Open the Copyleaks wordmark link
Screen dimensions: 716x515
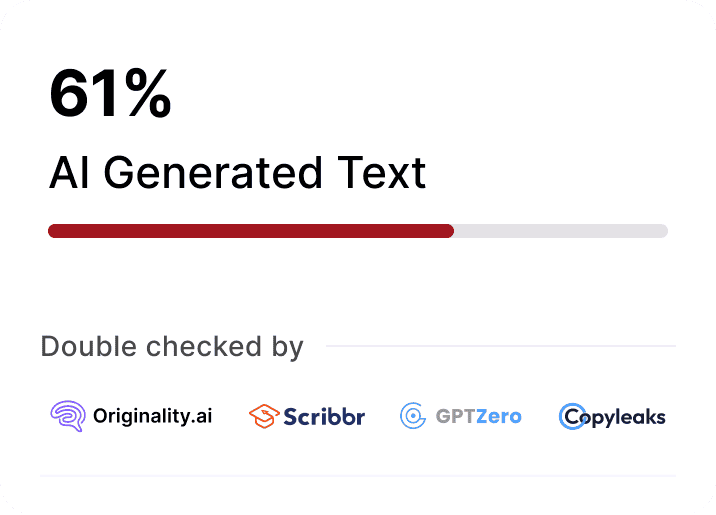click(627, 416)
